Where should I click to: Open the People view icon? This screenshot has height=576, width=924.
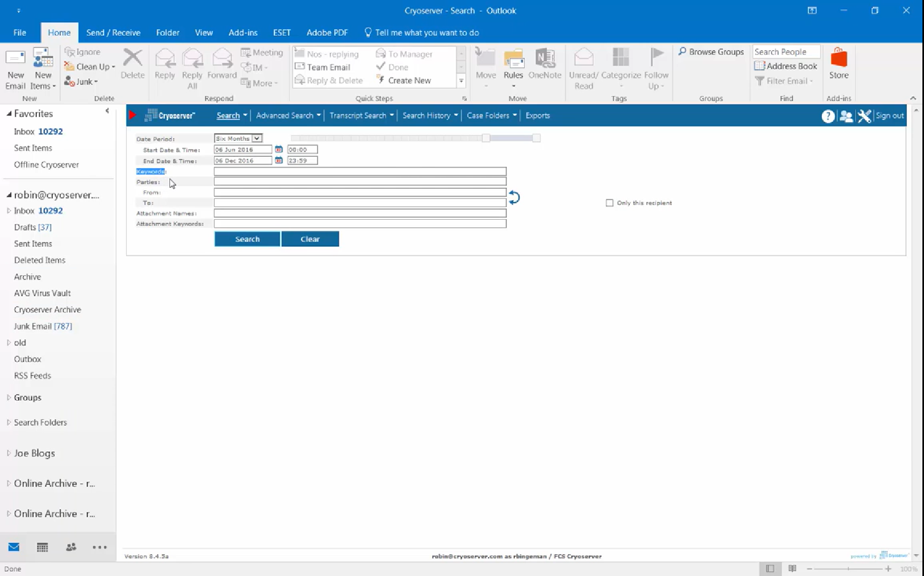point(71,547)
